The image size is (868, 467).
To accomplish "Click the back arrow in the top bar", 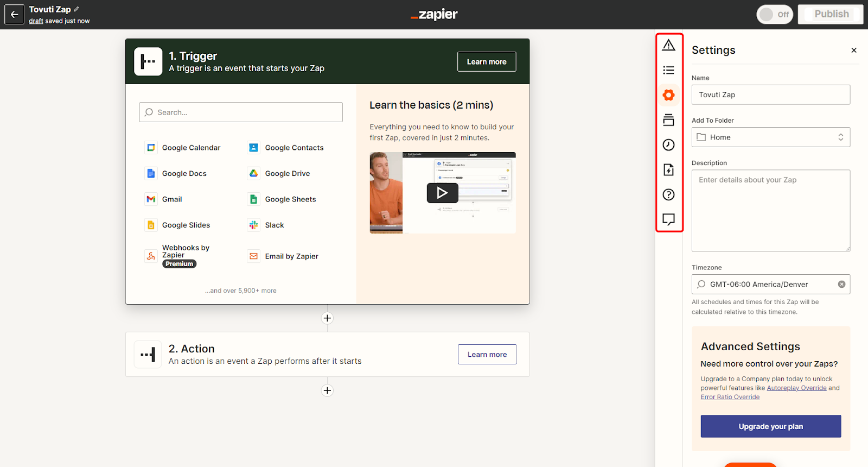I will (15, 15).
